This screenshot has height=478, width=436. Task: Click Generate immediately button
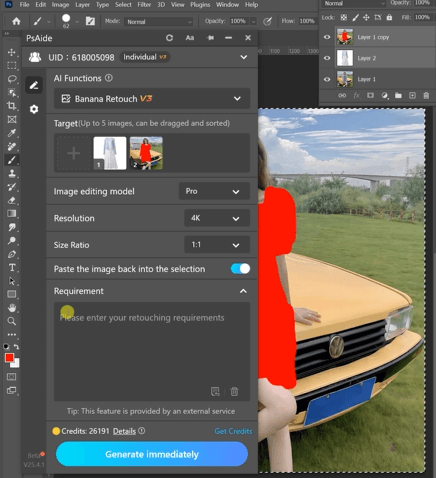(152, 454)
